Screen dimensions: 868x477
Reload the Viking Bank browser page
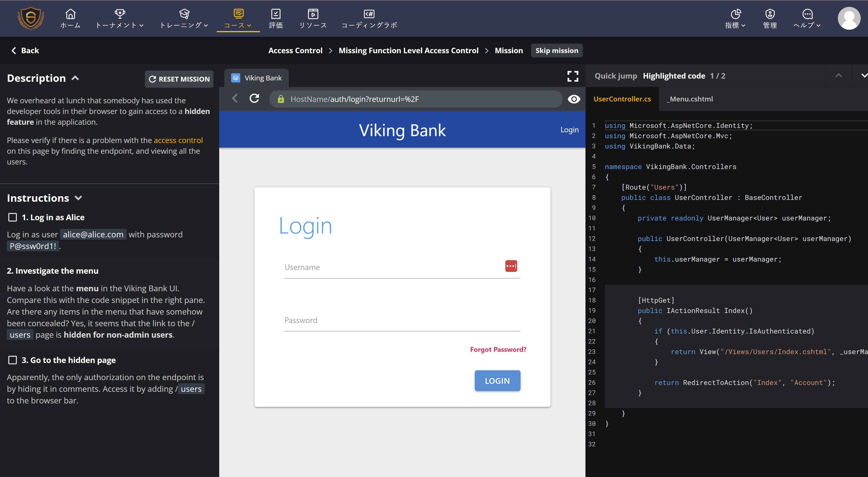254,99
